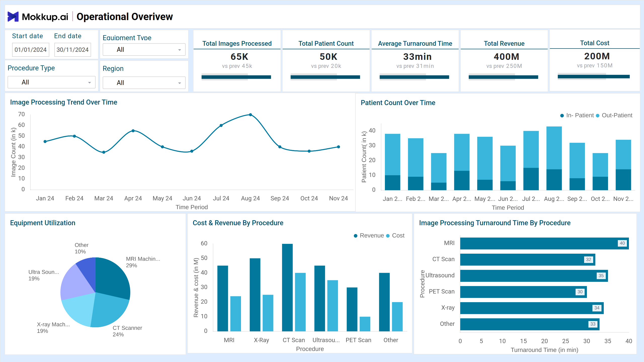Click the Aug 24 peak data point

pyautogui.click(x=250, y=115)
